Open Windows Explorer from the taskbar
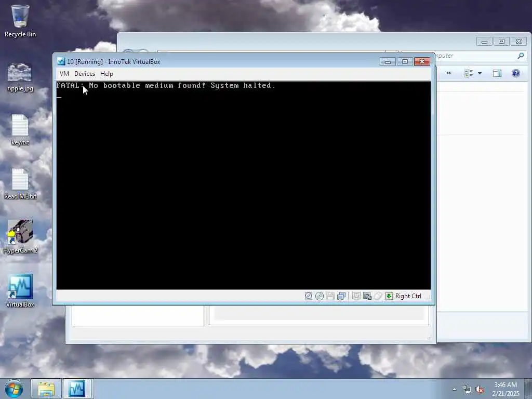This screenshot has width=532, height=399. coord(46,389)
